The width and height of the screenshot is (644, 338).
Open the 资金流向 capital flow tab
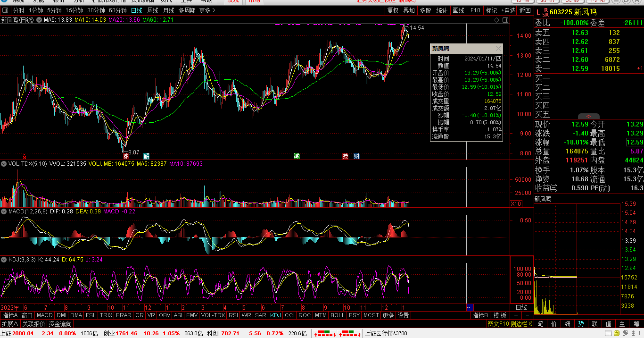pos(60,324)
